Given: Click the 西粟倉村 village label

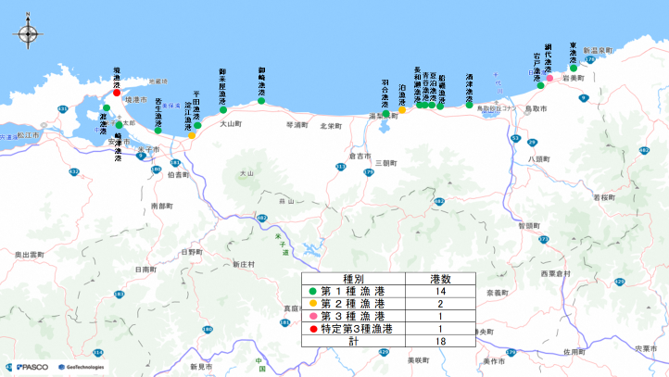Looking at the screenshot, I should click(x=556, y=273).
